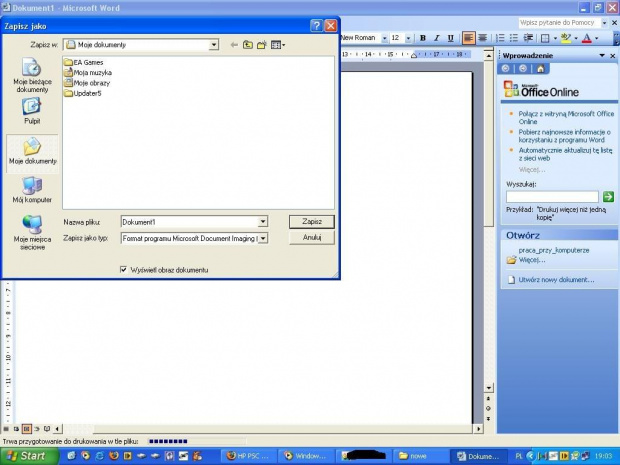620x465 pixels.
Task: Select the Pulpit location shortcut
Action: coord(32,111)
